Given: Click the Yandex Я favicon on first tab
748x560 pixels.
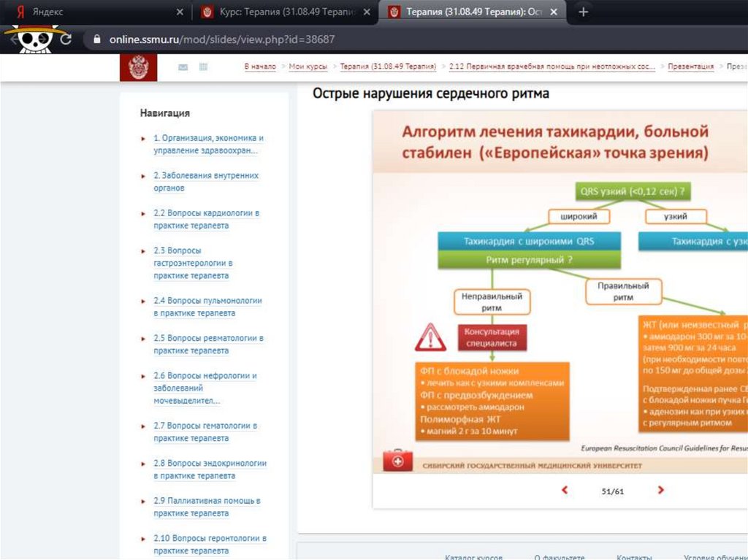Looking at the screenshot, I should point(20,12).
